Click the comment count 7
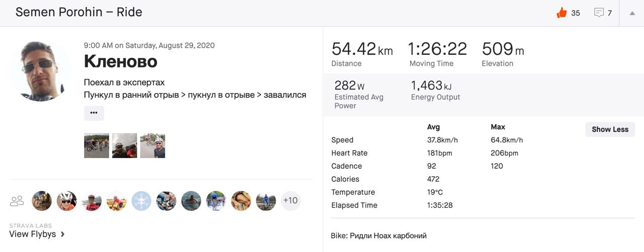644x252 pixels. [x=610, y=13]
